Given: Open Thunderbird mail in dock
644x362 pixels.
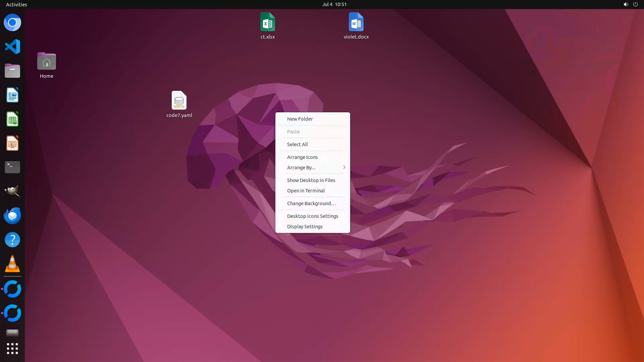Looking at the screenshot, I should 12,216.
